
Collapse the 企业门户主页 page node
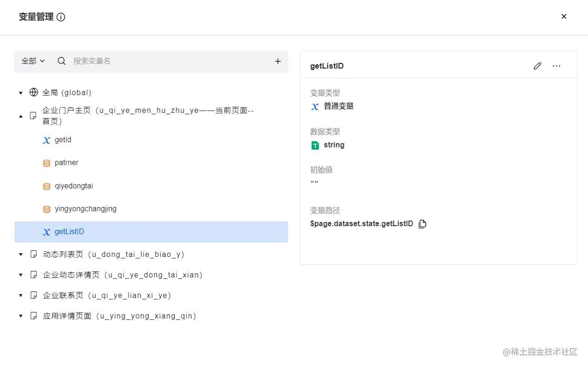pyautogui.click(x=21, y=116)
